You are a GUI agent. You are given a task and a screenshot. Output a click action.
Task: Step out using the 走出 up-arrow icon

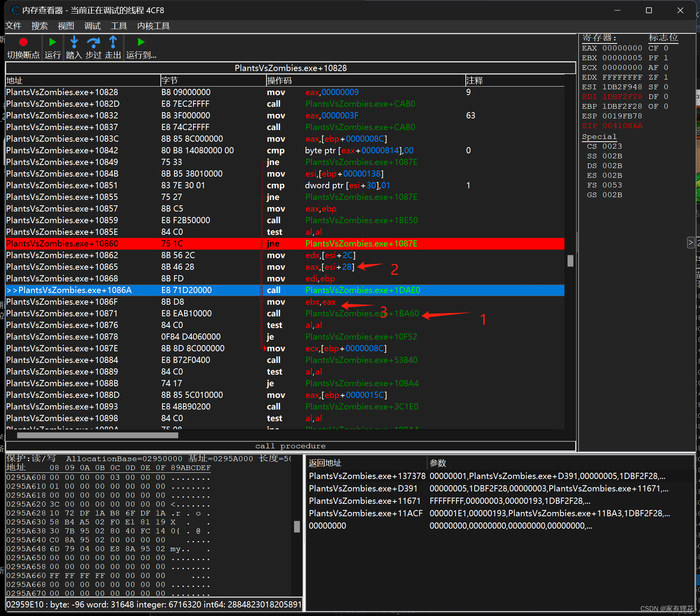113,42
